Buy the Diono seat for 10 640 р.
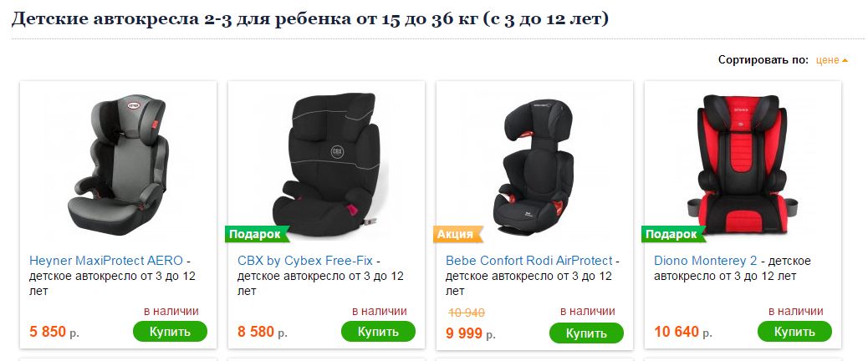 coord(794,332)
